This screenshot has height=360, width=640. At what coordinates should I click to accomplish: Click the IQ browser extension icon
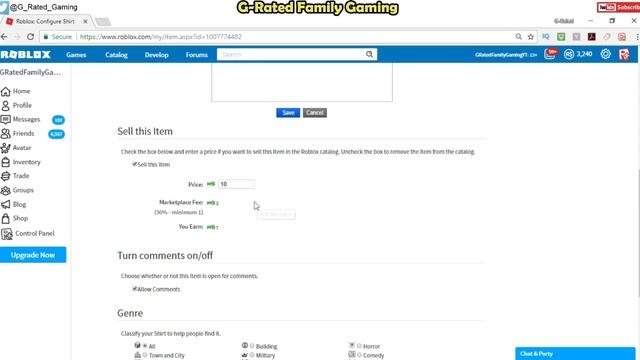coord(546,37)
